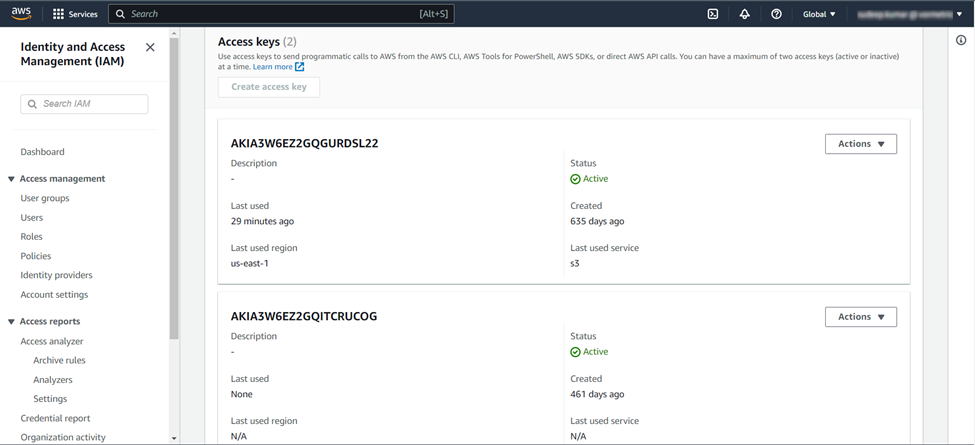Open the Global region dropdown
The image size is (975, 445).
click(x=819, y=14)
